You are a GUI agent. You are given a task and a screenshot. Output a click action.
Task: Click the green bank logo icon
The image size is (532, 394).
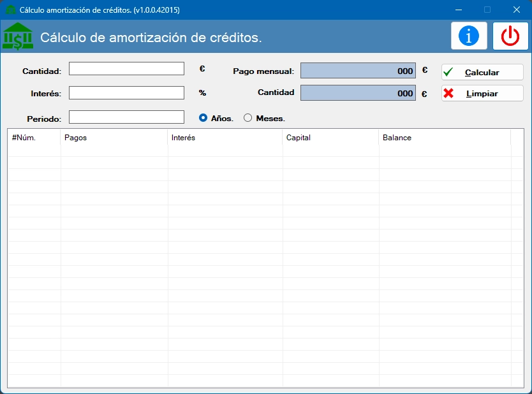coord(18,36)
